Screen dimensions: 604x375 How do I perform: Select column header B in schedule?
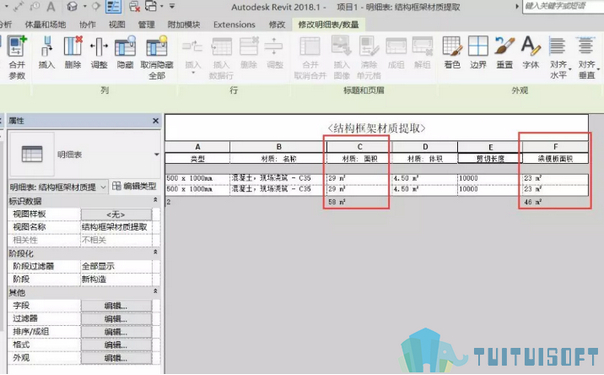(278, 147)
